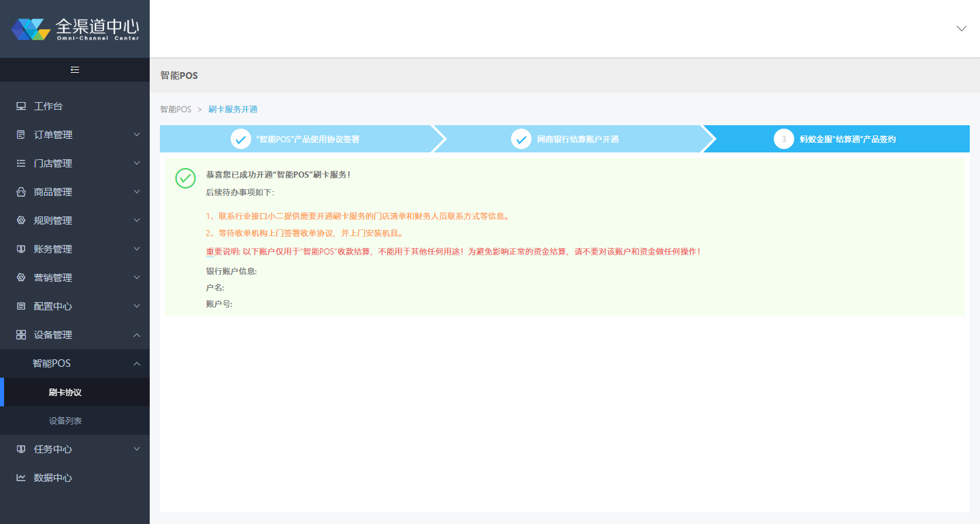This screenshot has width=980, height=524.
Task: Click the red 重要说明 warning text
Action: pos(454,251)
